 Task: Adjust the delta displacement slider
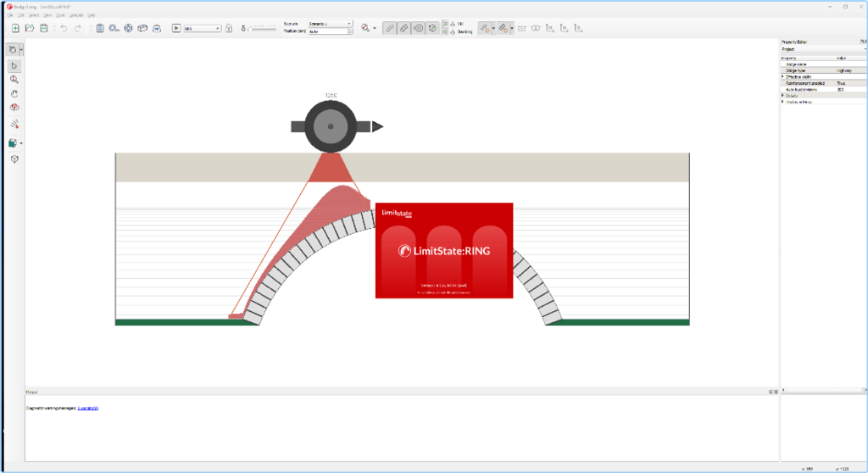point(263,28)
